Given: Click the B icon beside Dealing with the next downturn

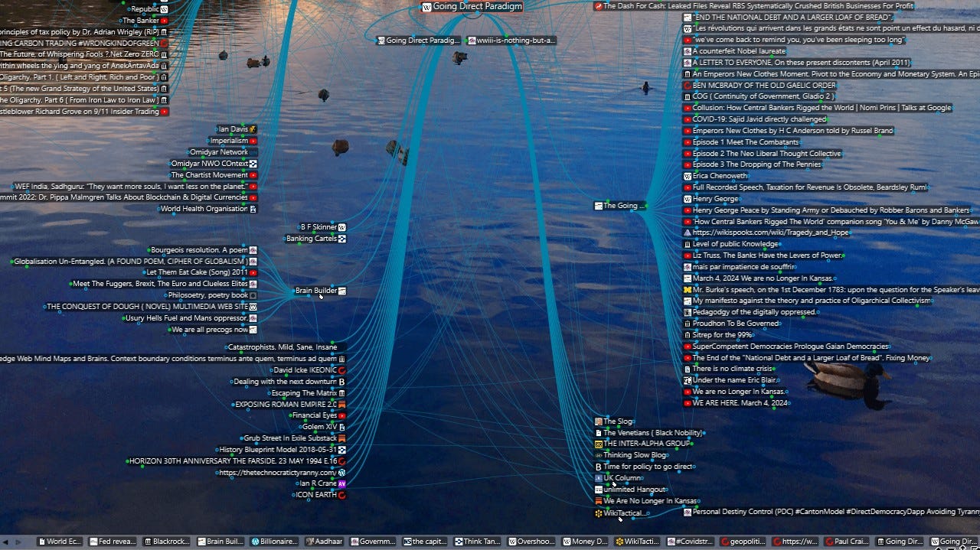Looking at the screenshot, I should (x=342, y=382).
